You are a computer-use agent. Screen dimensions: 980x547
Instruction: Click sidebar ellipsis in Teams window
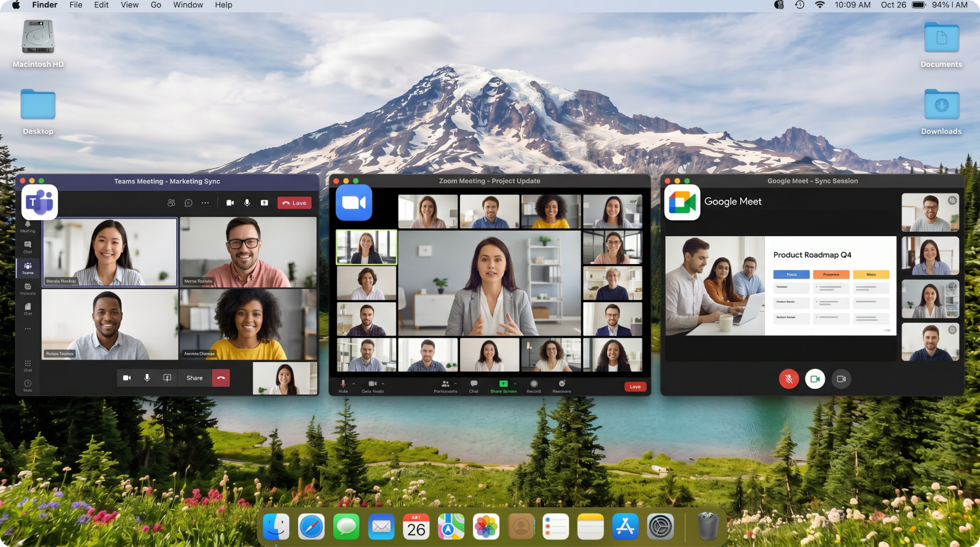pos(28,329)
